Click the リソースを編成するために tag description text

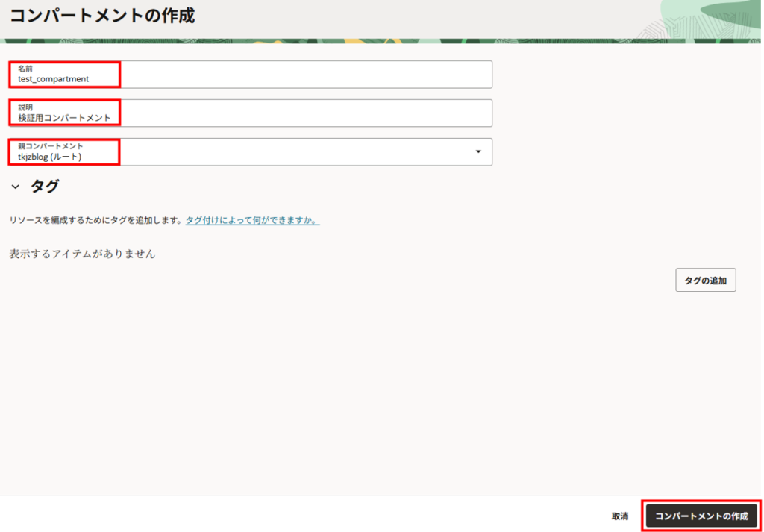click(x=95, y=221)
